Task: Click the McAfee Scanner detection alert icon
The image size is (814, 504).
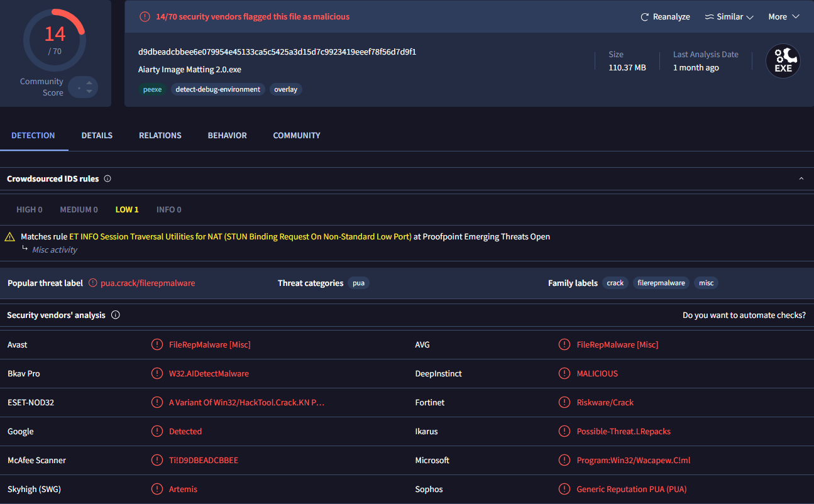Action: click(157, 460)
